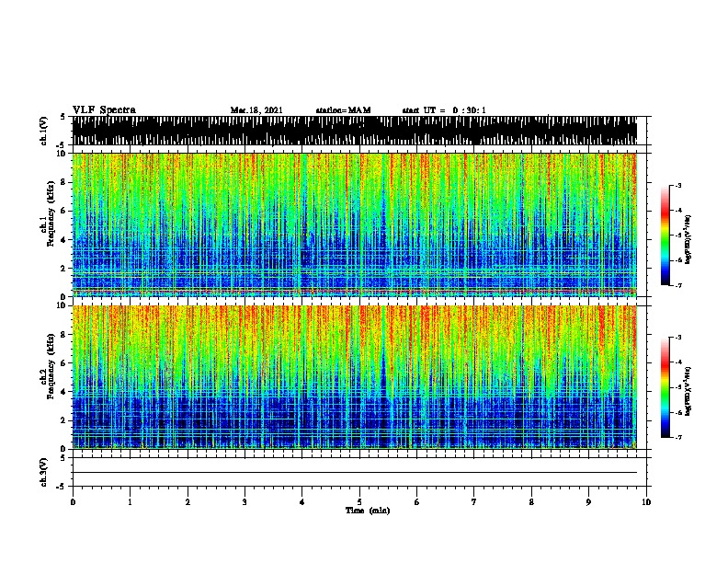Image resolution: width=728 pixels, height=563 pixels.
Task: Click the color scale bar beside ch.1 spectrogram
Action: point(665,236)
